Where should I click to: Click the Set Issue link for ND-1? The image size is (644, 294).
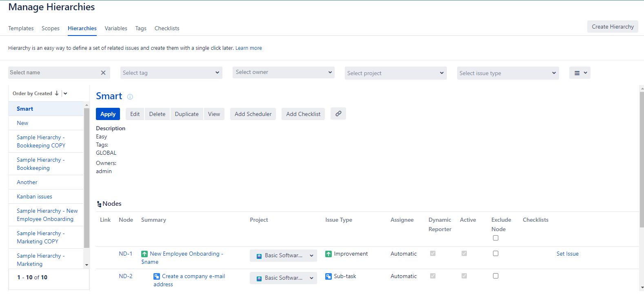(x=567, y=254)
